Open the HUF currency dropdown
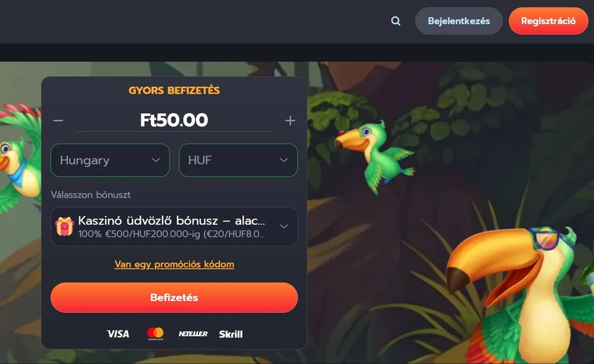594x364 pixels. click(x=238, y=160)
